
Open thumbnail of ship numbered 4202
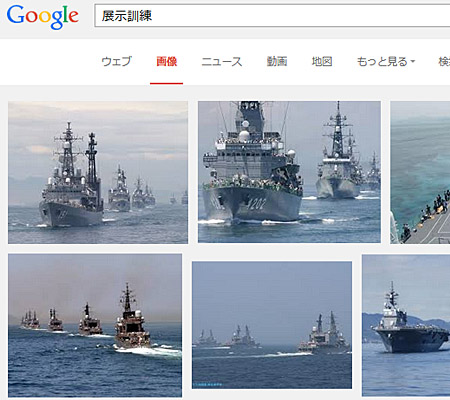coord(289,172)
